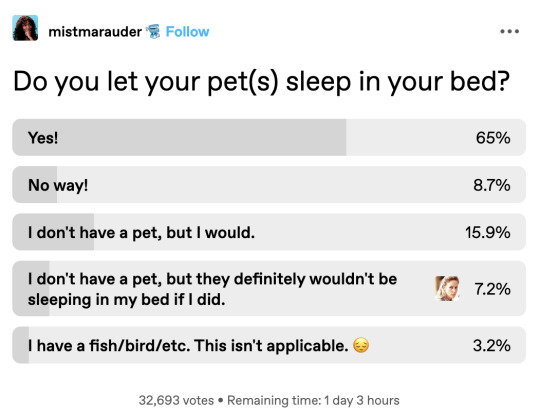Click the 15.9% result percentage
540x416 pixels.
[x=488, y=232]
